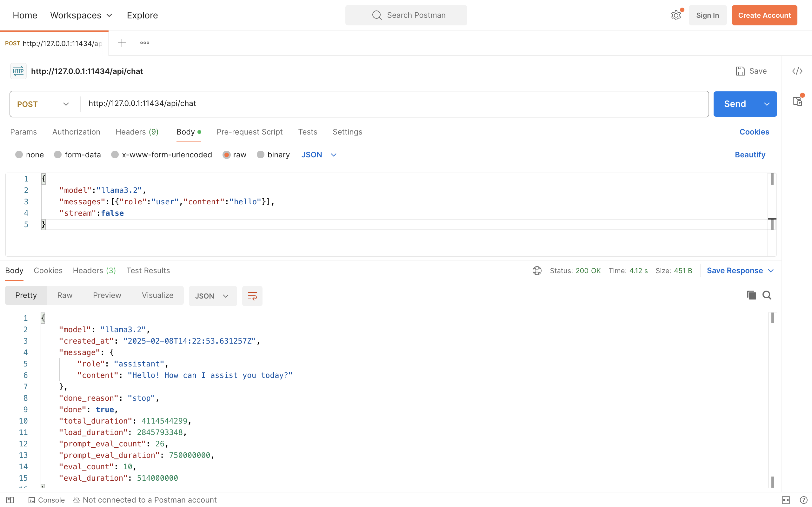
Task: Add a new request tab with plus icon
Action: click(x=122, y=43)
